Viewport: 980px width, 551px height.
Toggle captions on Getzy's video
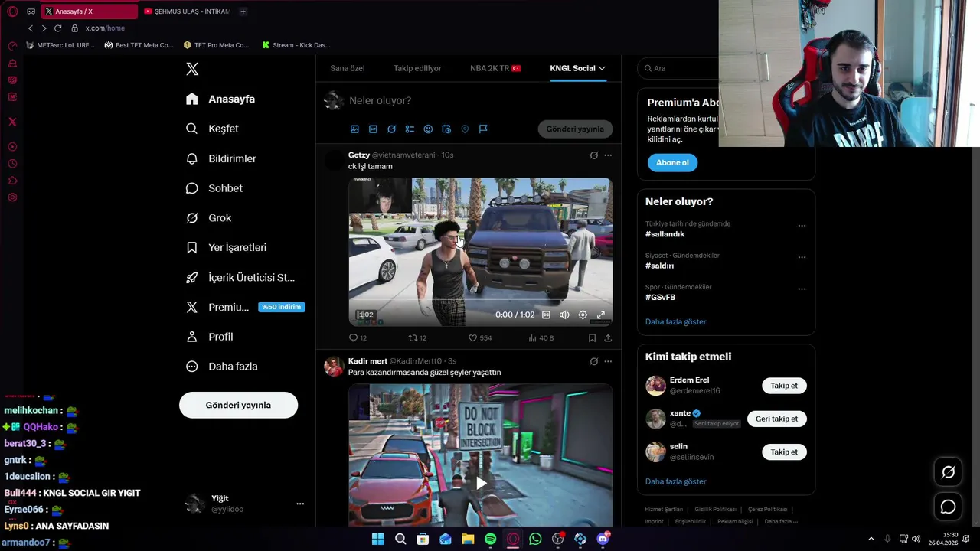tap(546, 315)
